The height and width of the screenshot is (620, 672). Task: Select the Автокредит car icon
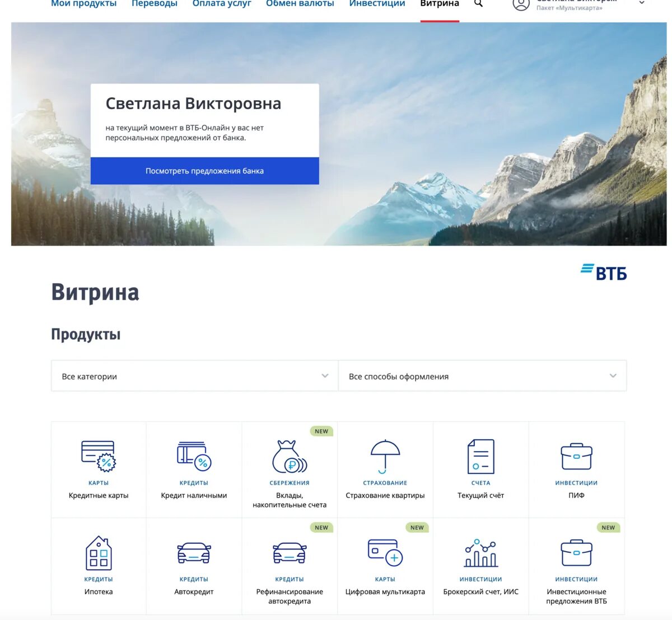194,553
